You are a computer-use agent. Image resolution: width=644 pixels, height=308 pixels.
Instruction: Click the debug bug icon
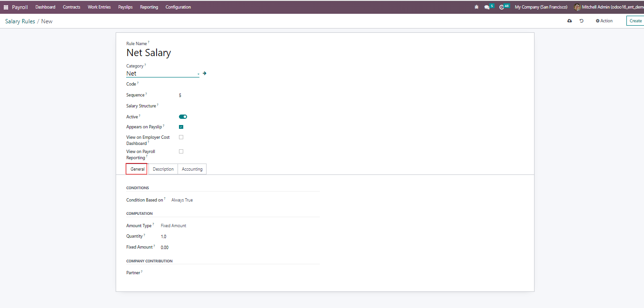476,7
